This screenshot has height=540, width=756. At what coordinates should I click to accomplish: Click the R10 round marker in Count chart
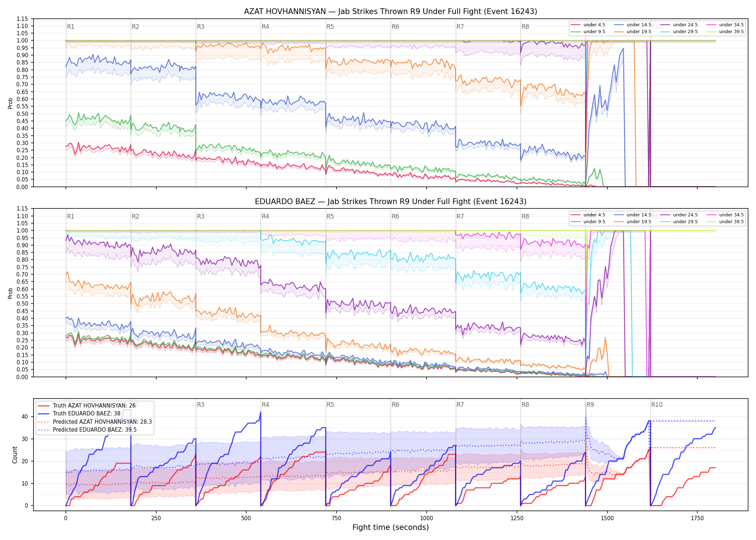pyautogui.click(x=657, y=405)
